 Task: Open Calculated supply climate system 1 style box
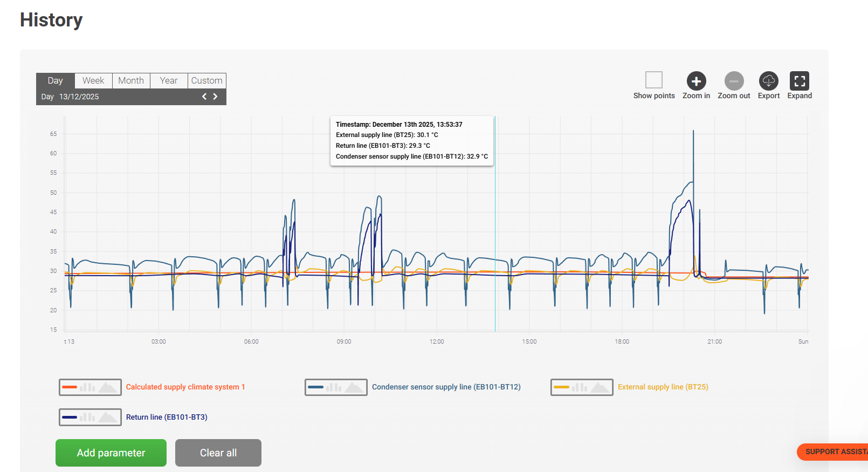[x=90, y=387]
